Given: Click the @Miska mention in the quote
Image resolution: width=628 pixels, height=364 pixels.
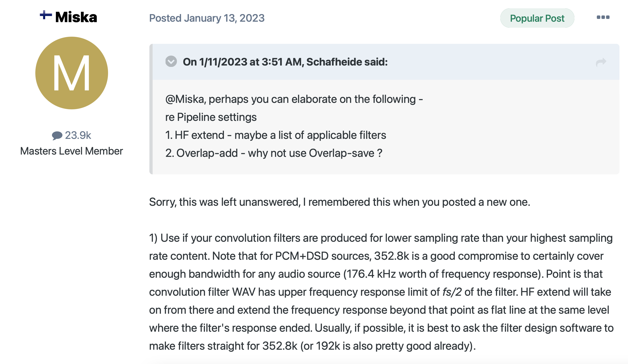Looking at the screenshot, I should (x=185, y=99).
